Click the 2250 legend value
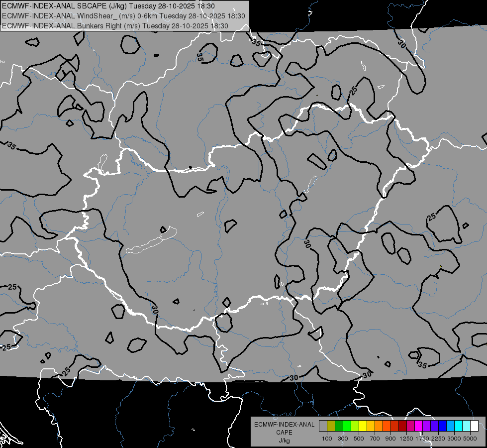The height and width of the screenshot is (448, 487). coord(438,439)
